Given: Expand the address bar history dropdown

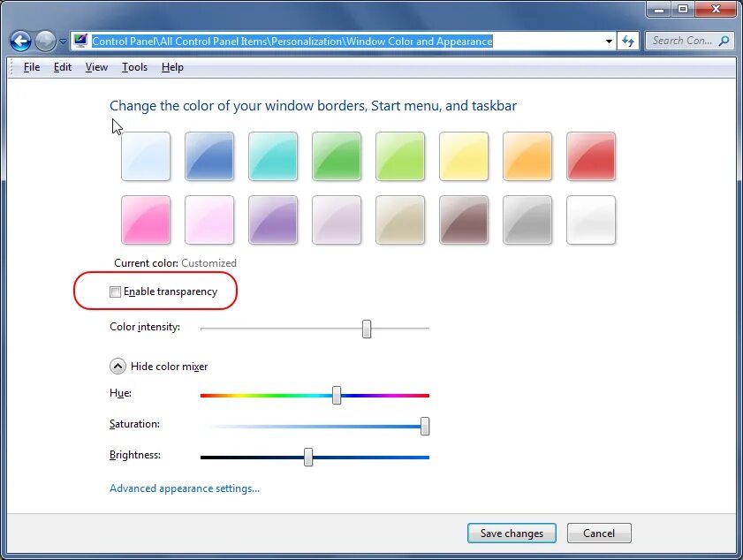Looking at the screenshot, I should (x=609, y=42).
